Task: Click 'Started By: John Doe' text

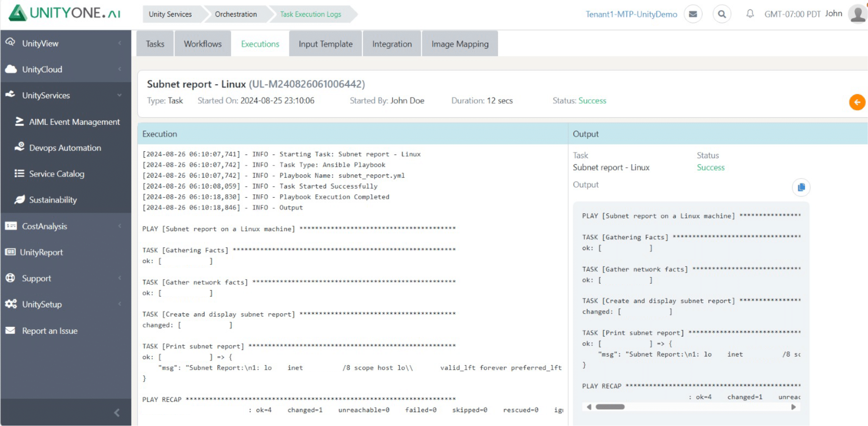Action: [387, 101]
